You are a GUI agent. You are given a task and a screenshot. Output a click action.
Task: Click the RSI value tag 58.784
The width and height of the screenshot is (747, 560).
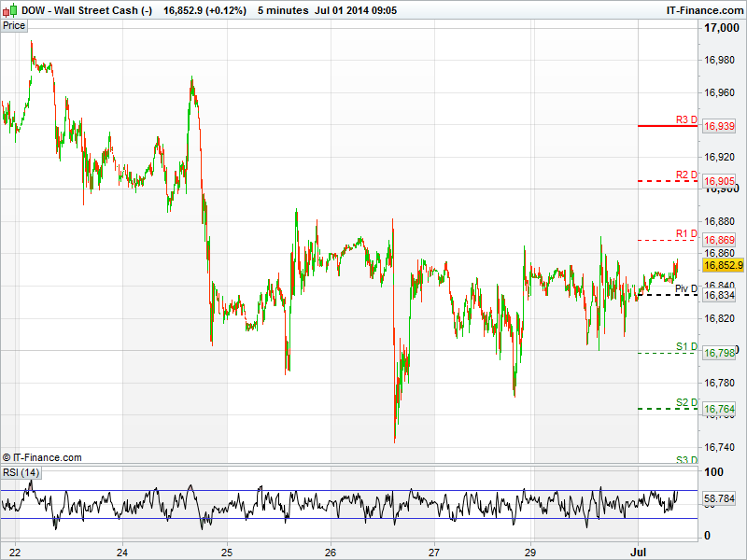pos(720,500)
